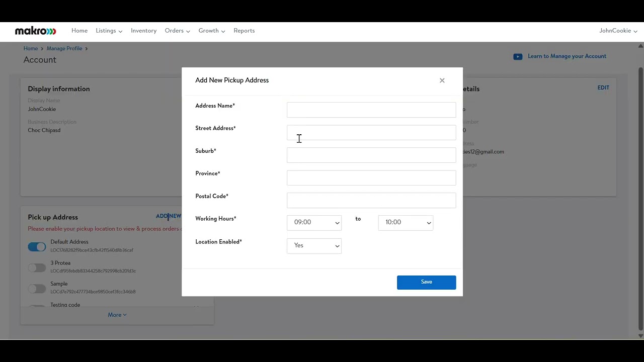Click ADD NEW pickup address link

(x=169, y=216)
